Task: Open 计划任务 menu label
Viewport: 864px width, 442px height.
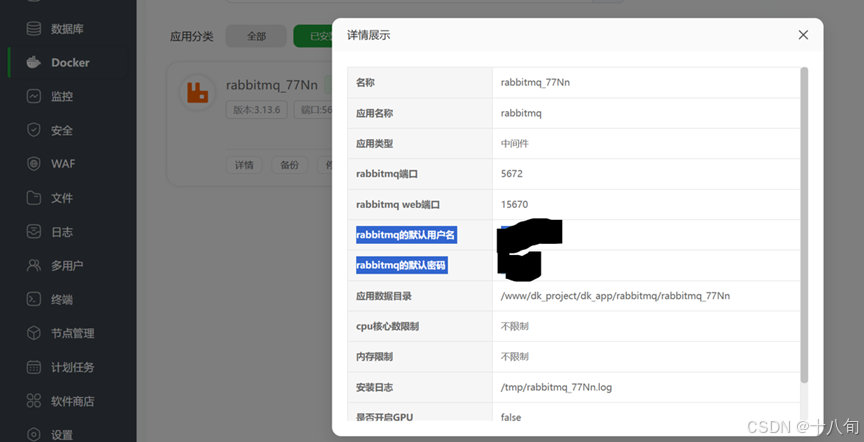Action: [x=73, y=367]
